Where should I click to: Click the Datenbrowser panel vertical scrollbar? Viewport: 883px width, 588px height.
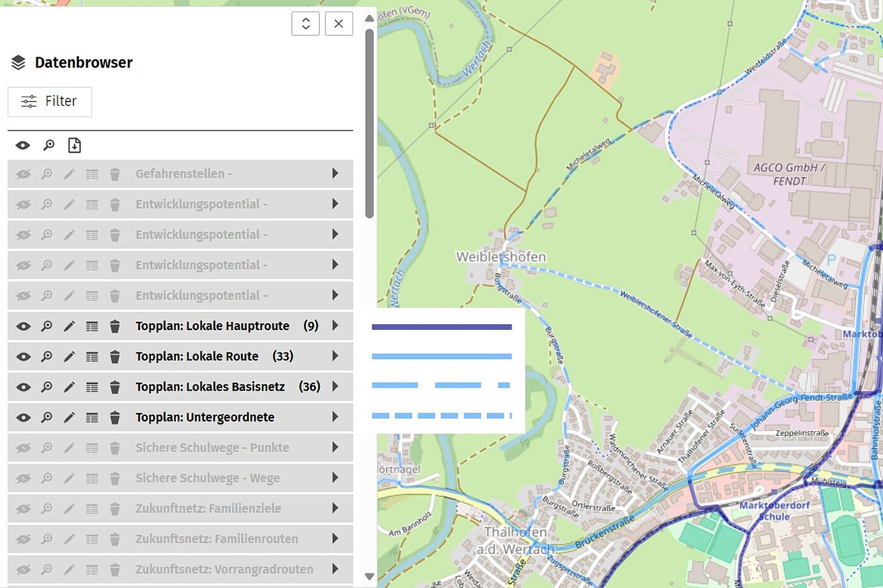(x=370, y=124)
